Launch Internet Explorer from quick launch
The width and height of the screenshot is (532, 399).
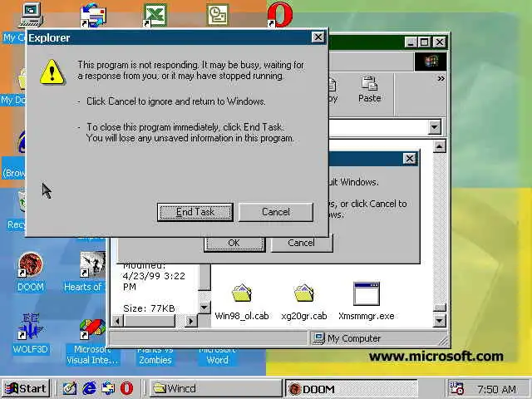[x=89, y=388]
